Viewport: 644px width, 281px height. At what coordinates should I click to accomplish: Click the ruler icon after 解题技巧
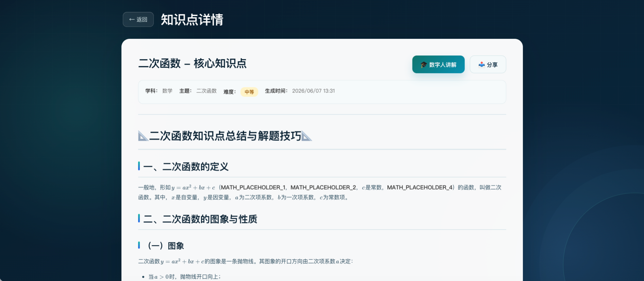[307, 136]
